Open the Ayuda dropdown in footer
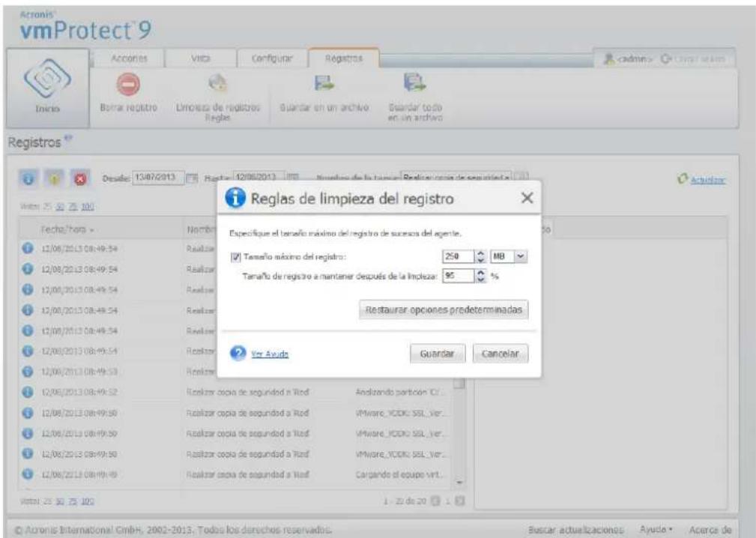This screenshot has height=538, width=756. [656, 529]
